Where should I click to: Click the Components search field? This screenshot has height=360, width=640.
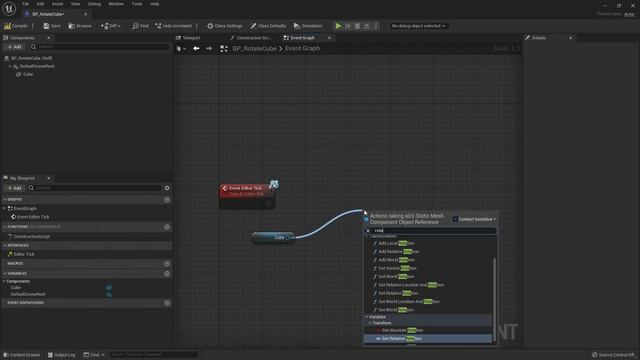(x=100, y=47)
